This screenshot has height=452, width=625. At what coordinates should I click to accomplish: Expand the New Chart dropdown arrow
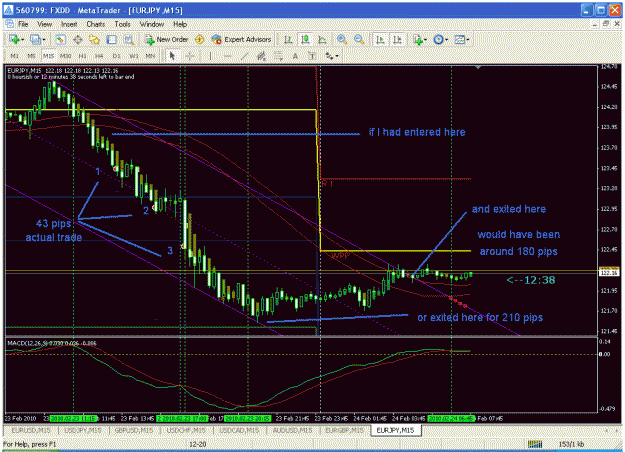(23, 39)
